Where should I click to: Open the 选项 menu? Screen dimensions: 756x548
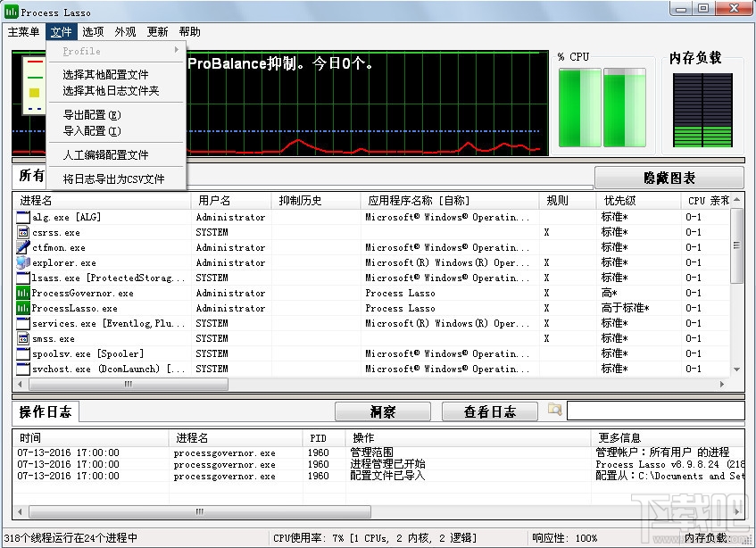(x=93, y=31)
